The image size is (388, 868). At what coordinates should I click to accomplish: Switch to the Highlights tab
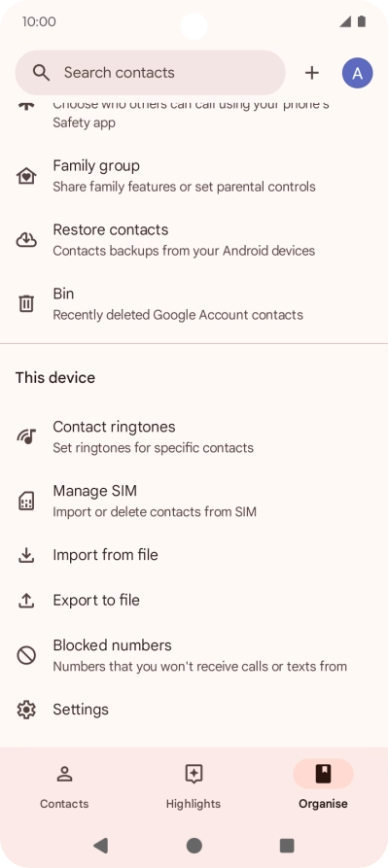[194, 786]
